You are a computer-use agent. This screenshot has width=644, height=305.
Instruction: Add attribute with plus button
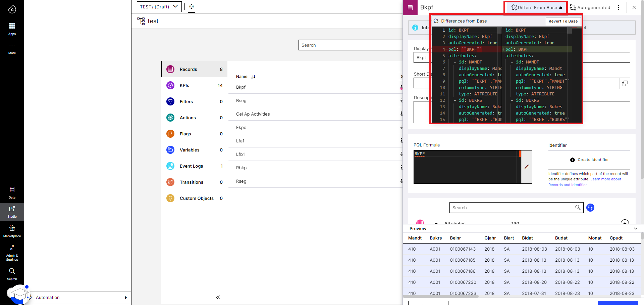[x=625, y=223]
